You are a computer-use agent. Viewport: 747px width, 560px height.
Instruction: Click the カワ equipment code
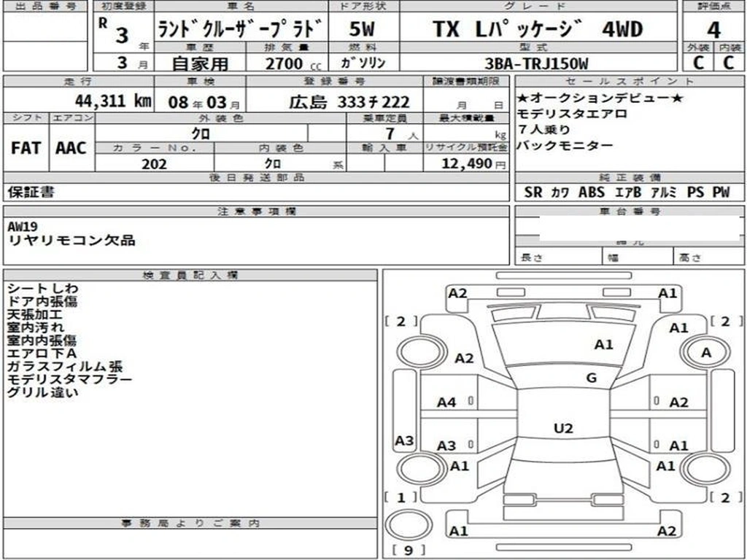[560, 192]
